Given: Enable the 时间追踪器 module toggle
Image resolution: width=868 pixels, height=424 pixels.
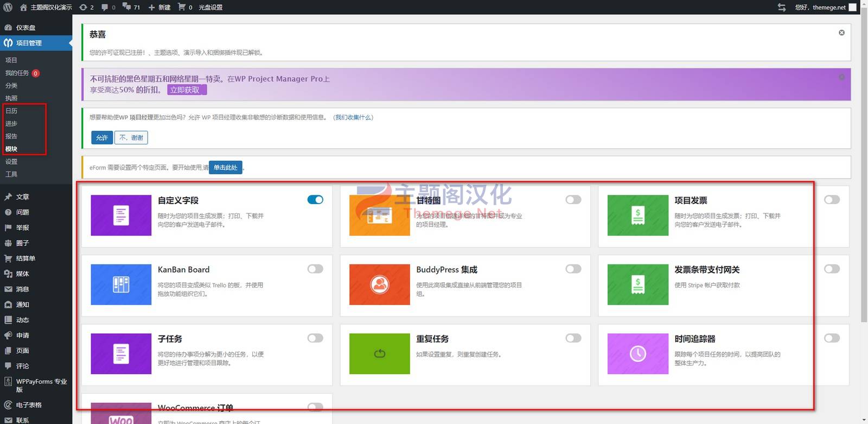Looking at the screenshot, I should pyautogui.click(x=832, y=338).
